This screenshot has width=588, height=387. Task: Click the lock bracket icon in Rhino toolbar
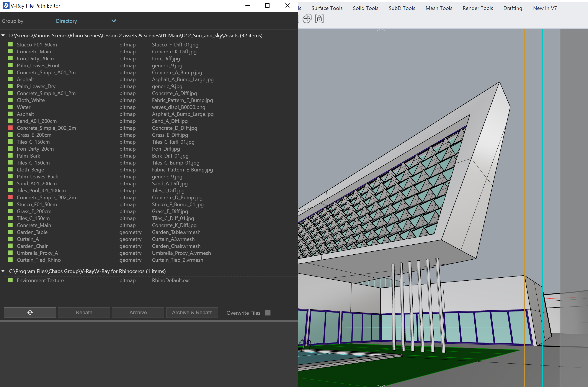pos(319,18)
